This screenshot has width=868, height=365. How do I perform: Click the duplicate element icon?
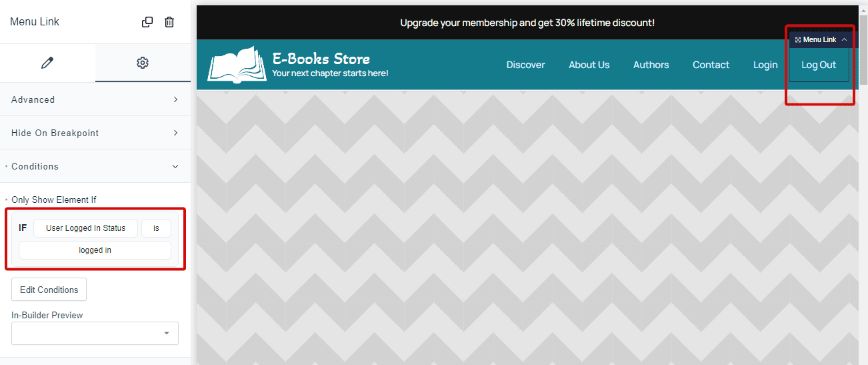coord(147,22)
